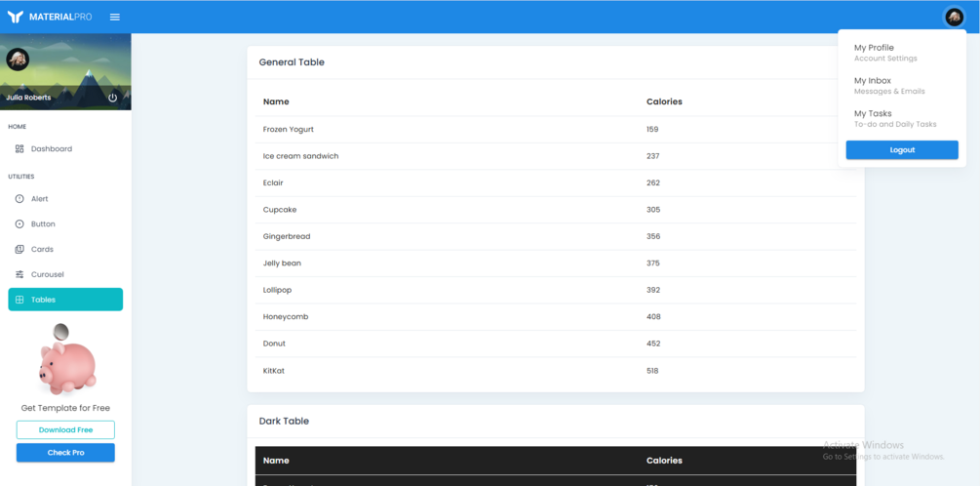Select the Ice cream sandwich cell
The width and height of the screenshot is (980, 486).
[301, 156]
